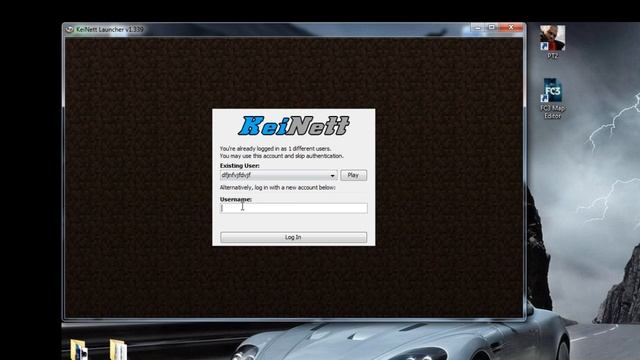Focus the Username input field
Image resolution: width=640 pixels, height=360 pixels.
(x=293, y=208)
